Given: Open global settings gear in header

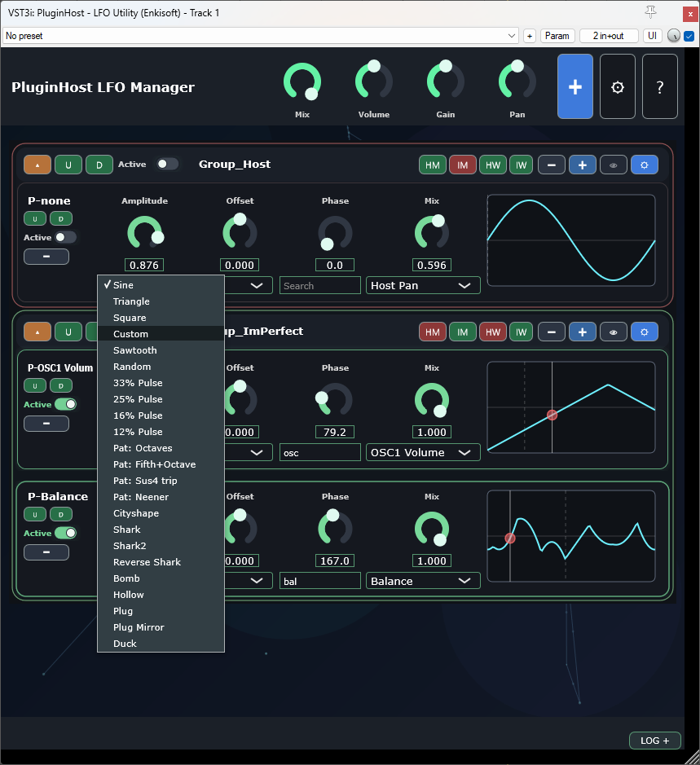Looking at the screenshot, I should pyautogui.click(x=618, y=87).
